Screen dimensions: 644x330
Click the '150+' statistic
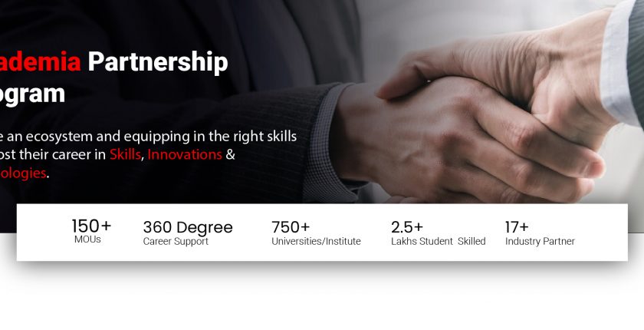[x=91, y=226]
